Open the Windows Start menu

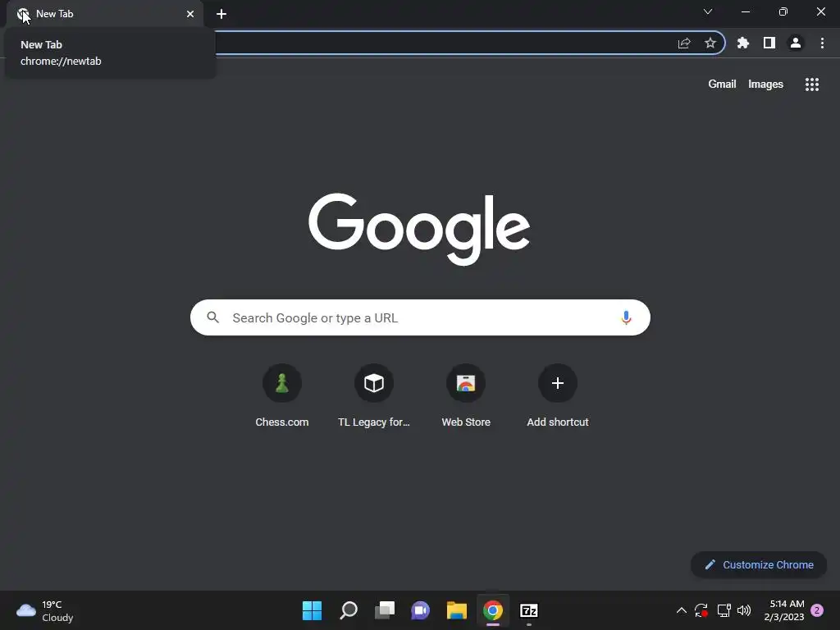pyautogui.click(x=312, y=610)
